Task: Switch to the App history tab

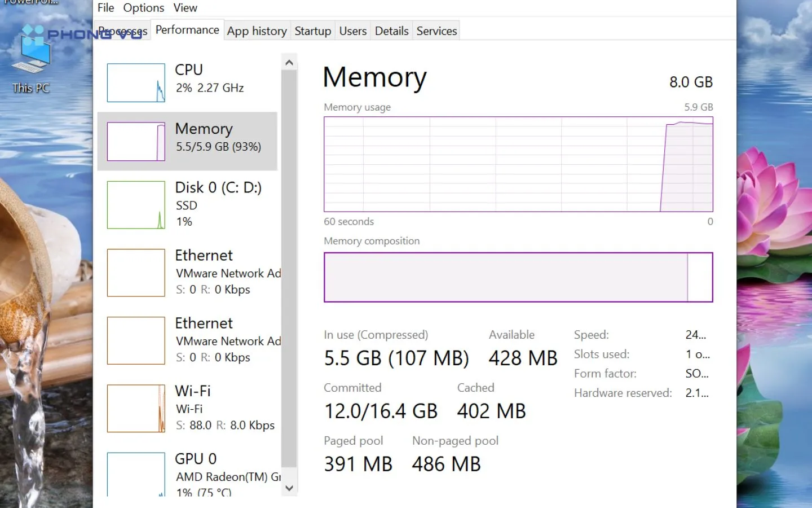Action: point(257,30)
